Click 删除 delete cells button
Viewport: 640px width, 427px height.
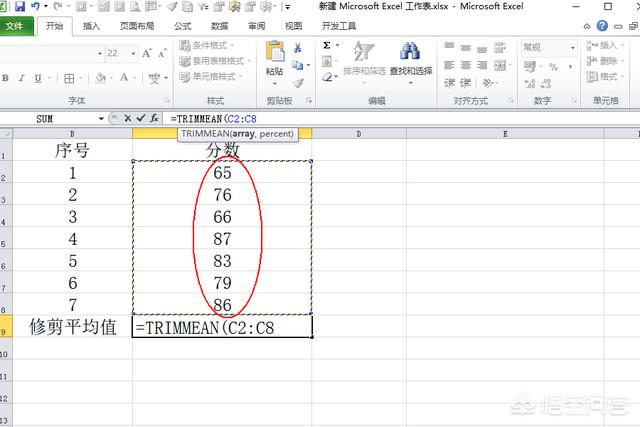605,61
